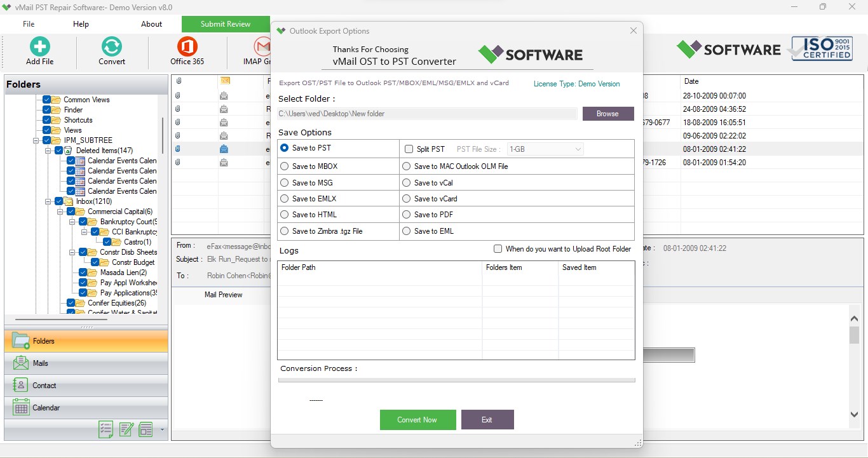Switch to Folders view in navigation pane
Screen dimensions: 868x458
coord(86,341)
